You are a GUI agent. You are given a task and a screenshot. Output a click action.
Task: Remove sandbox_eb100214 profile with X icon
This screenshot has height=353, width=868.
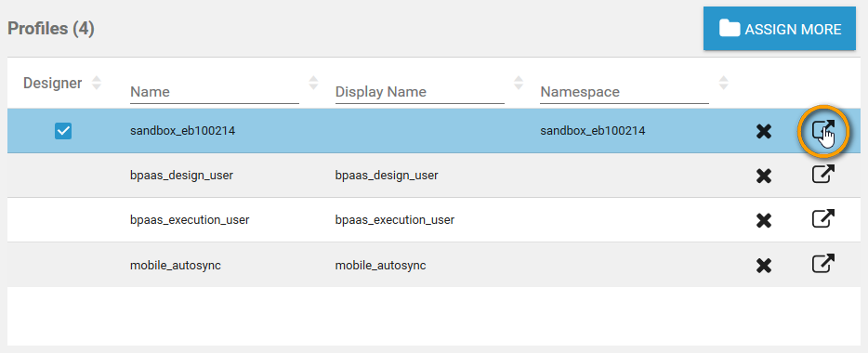pos(764,132)
